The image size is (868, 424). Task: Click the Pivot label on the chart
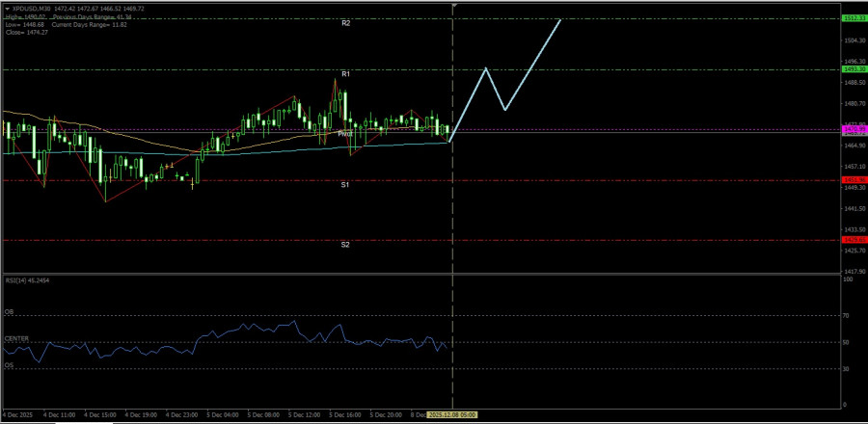point(344,134)
